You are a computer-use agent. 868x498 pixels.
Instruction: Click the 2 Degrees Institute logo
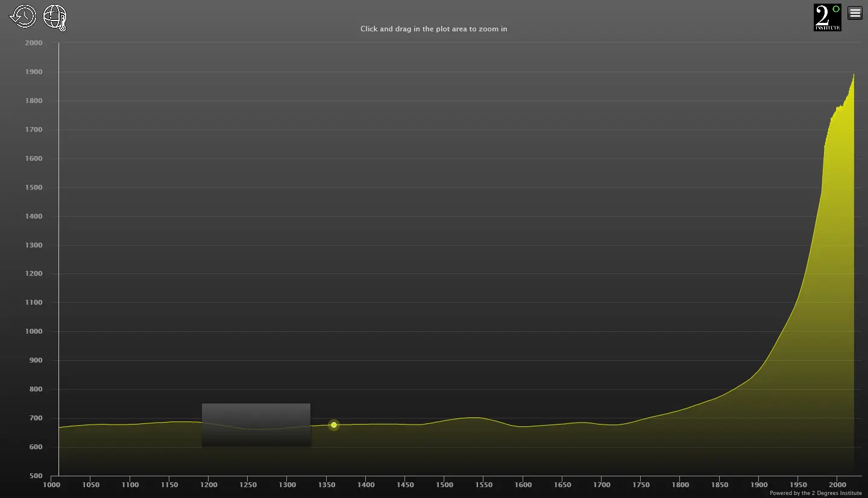[826, 16]
